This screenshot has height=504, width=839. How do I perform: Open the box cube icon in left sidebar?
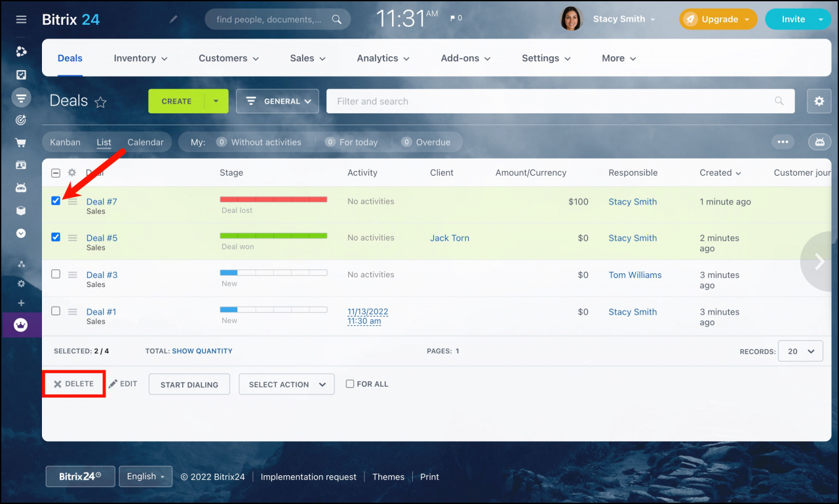click(21, 210)
